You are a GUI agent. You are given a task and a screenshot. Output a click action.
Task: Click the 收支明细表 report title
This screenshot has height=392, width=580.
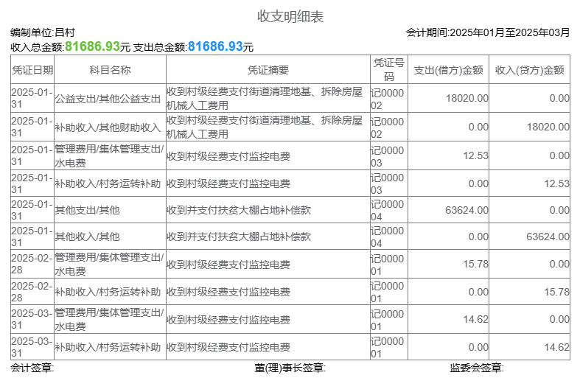coord(290,16)
